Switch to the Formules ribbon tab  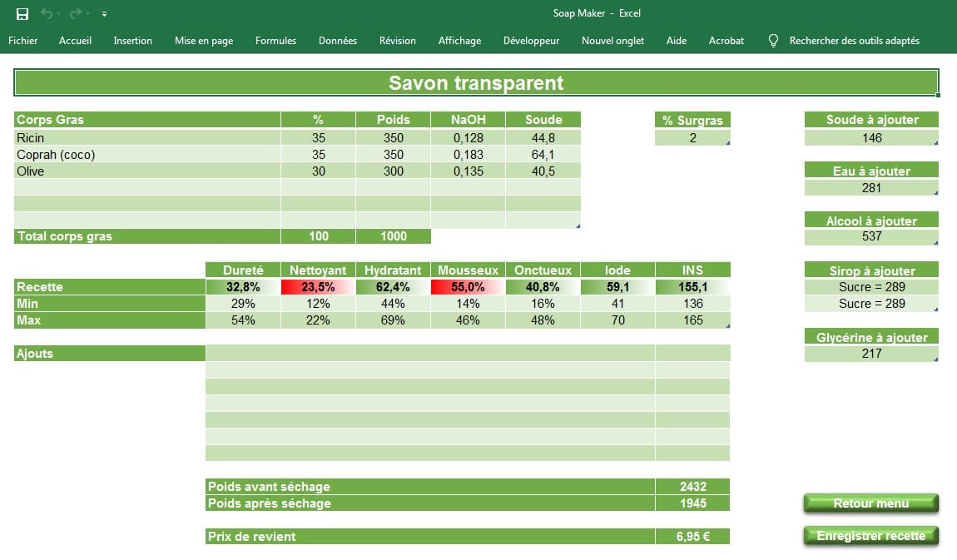(x=275, y=40)
